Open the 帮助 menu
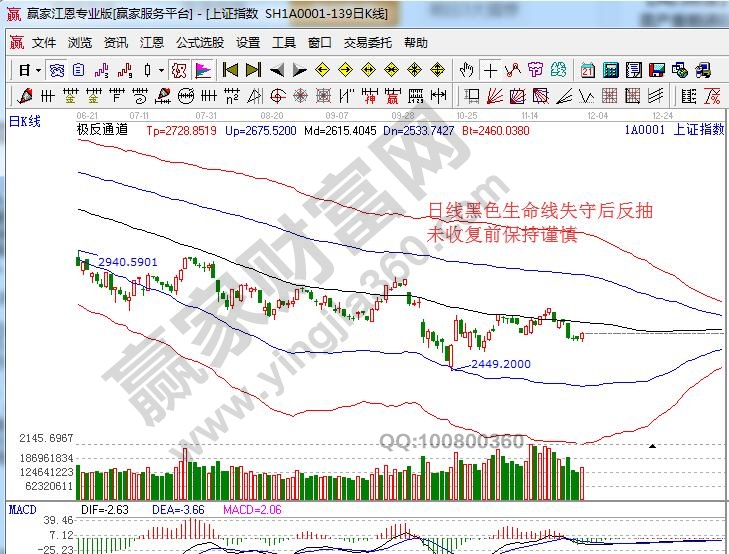729x554 pixels. [x=415, y=43]
